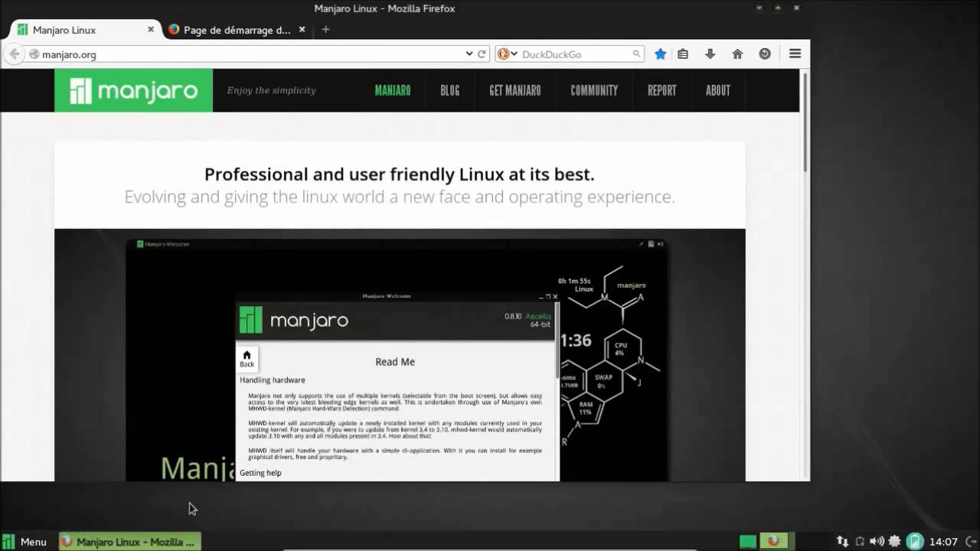
Task: Click the Manjaro Welcome screenshot image
Action: (400, 355)
